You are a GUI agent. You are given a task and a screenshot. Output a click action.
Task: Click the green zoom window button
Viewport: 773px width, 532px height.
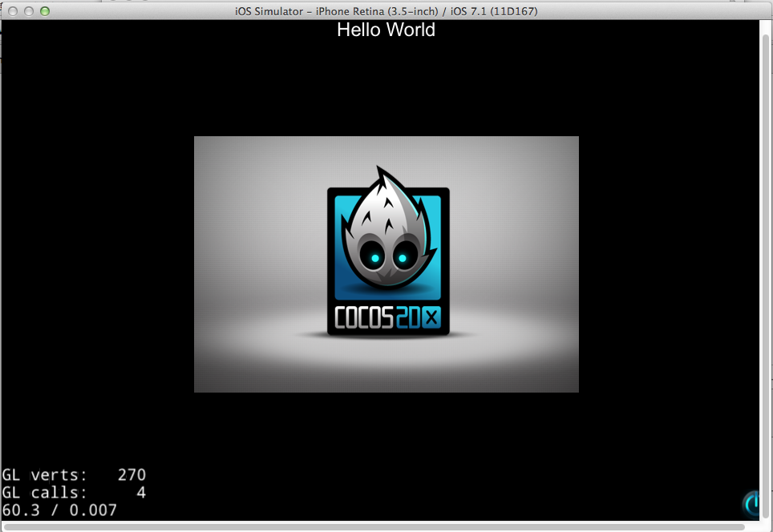point(45,11)
